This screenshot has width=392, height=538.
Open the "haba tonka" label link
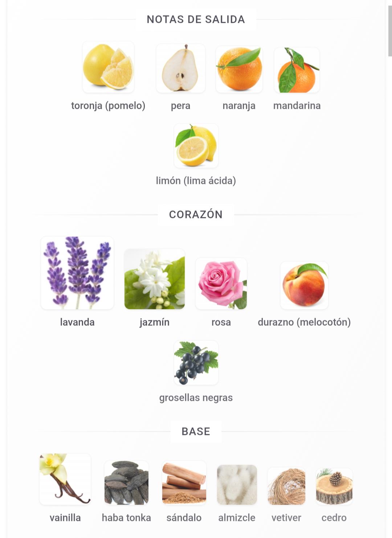tap(126, 518)
